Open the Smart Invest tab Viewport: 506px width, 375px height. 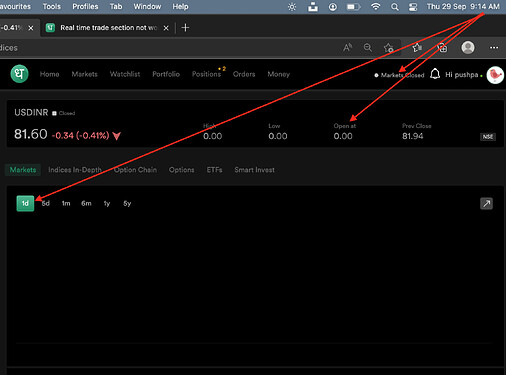pyautogui.click(x=254, y=170)
